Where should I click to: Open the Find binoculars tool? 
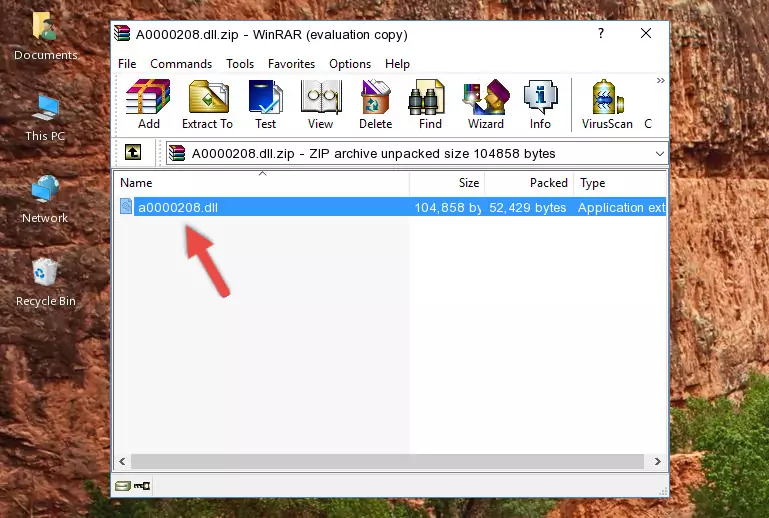(x=430, y=104)
